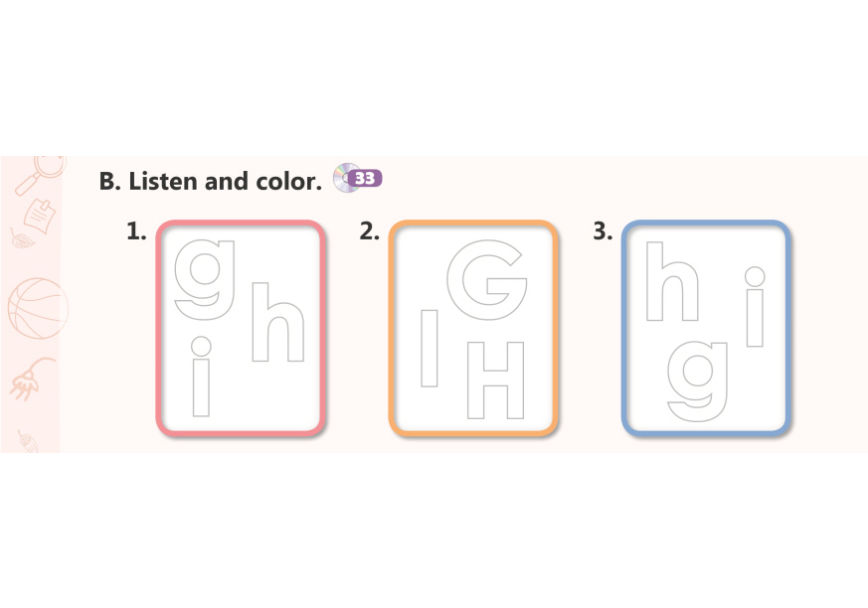Viewport: 868px width, 608px height.
Task: Select lowercase h in the pink card
Action: (x=276, y=324)
